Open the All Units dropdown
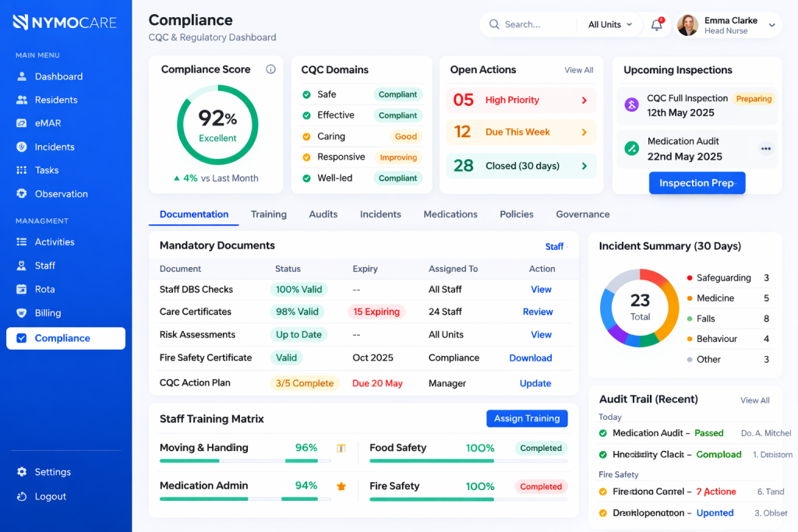Viewport: 798px width, 532px height. point(609,24)
